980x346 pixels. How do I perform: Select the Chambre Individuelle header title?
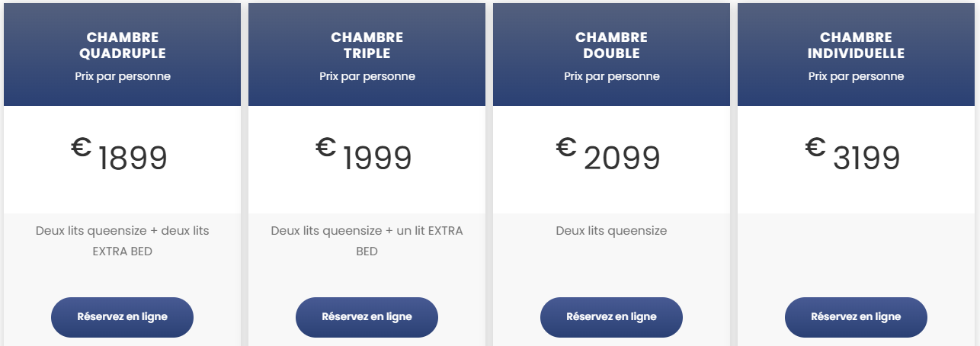coord(856,46)
